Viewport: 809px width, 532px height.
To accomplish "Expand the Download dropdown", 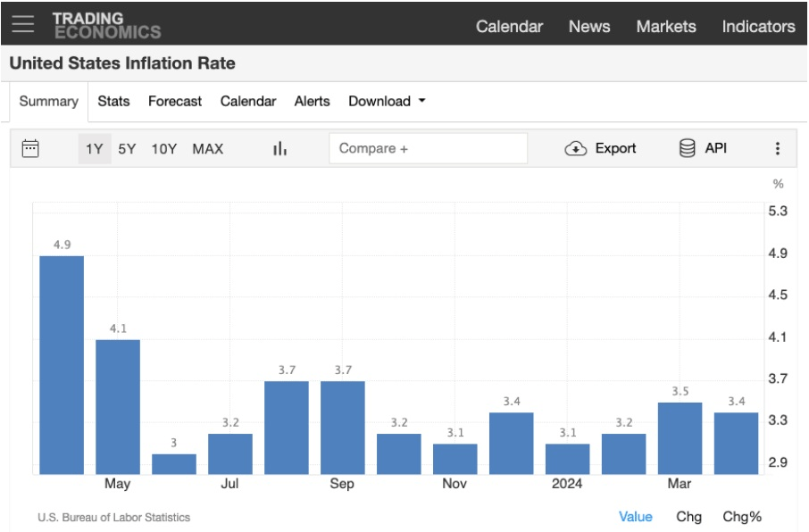I will [x=387, y=101].
